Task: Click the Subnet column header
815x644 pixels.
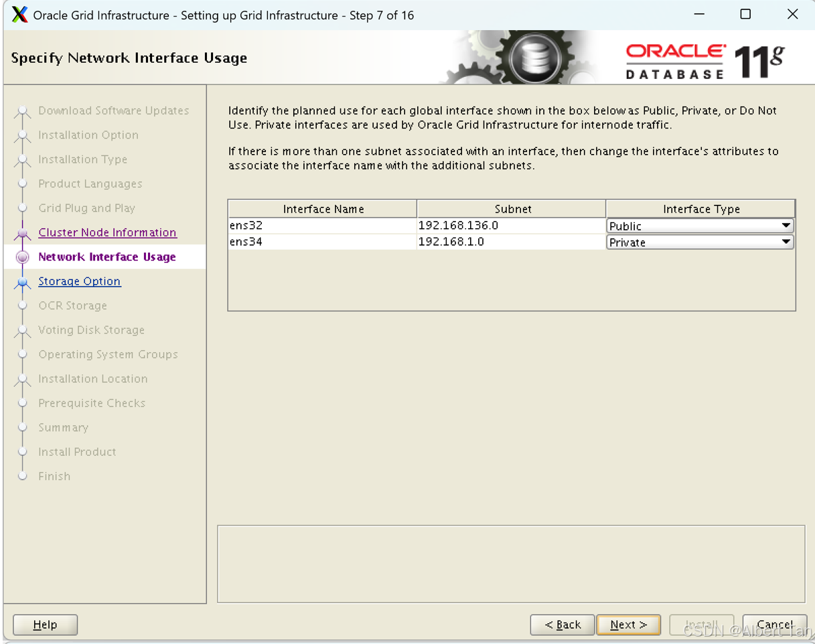Action: tap(512, 209)
